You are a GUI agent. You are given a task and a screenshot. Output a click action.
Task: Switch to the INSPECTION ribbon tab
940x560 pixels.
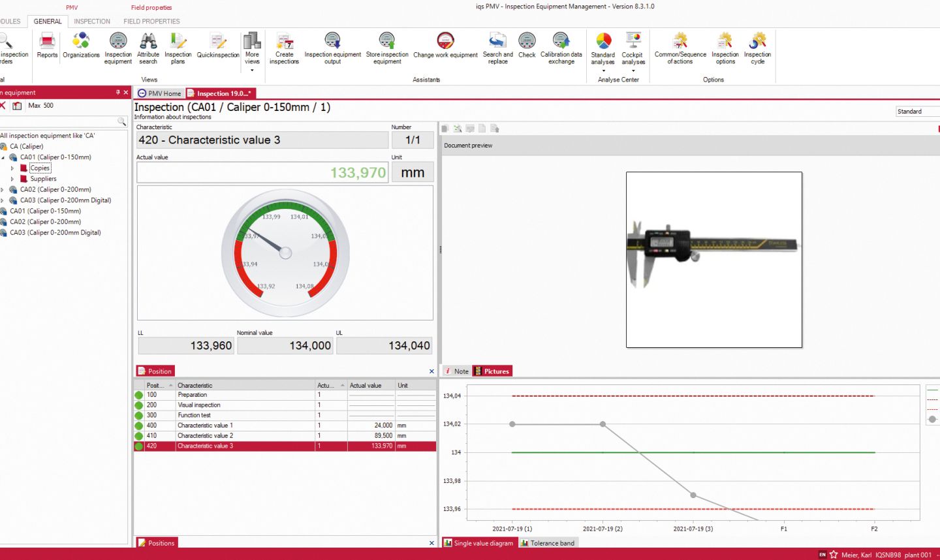coord(91,21)
